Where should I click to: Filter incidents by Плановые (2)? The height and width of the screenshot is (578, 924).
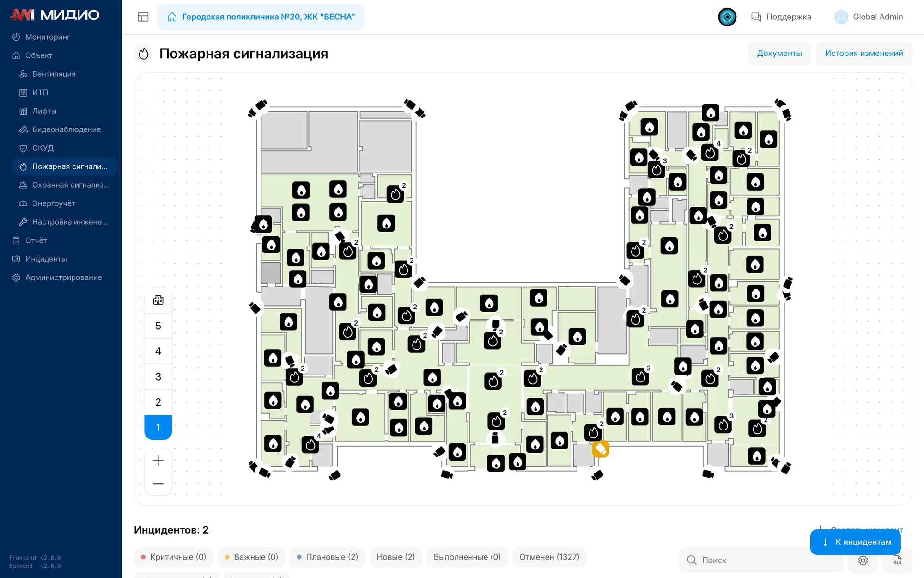(328, 557)
